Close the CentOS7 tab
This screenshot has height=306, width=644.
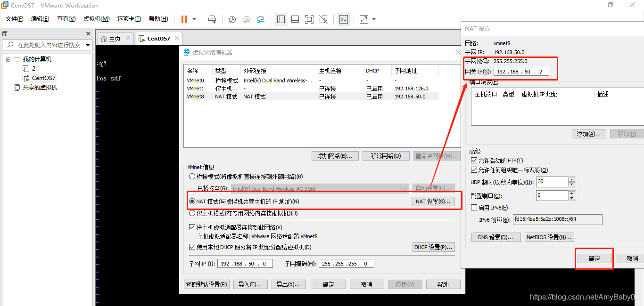click(176, 38)
